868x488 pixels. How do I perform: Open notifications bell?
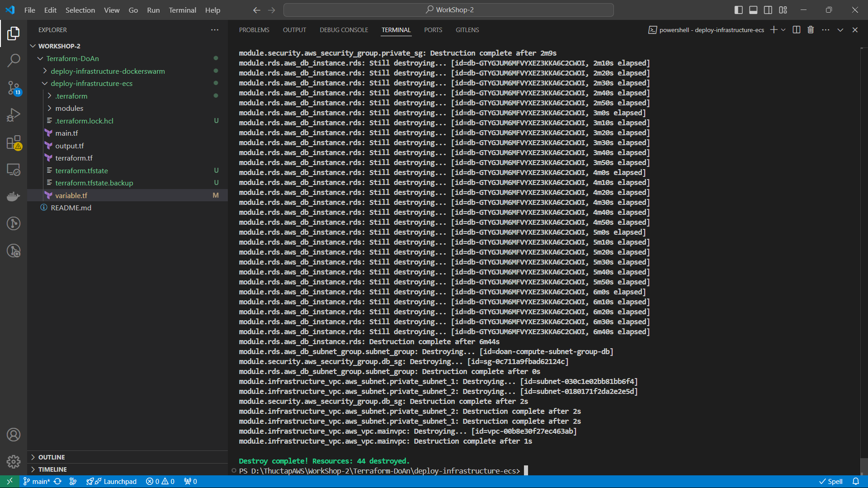click(x=856, y=481)
